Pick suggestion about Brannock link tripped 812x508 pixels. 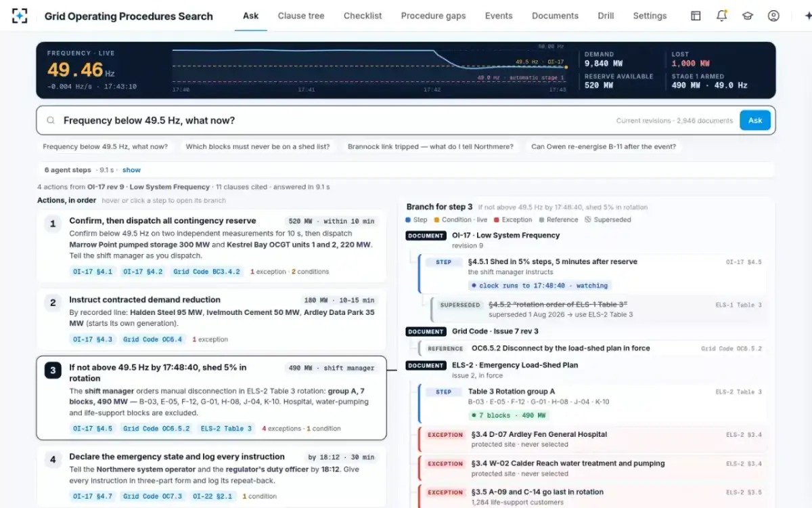(x=430, y=146)
